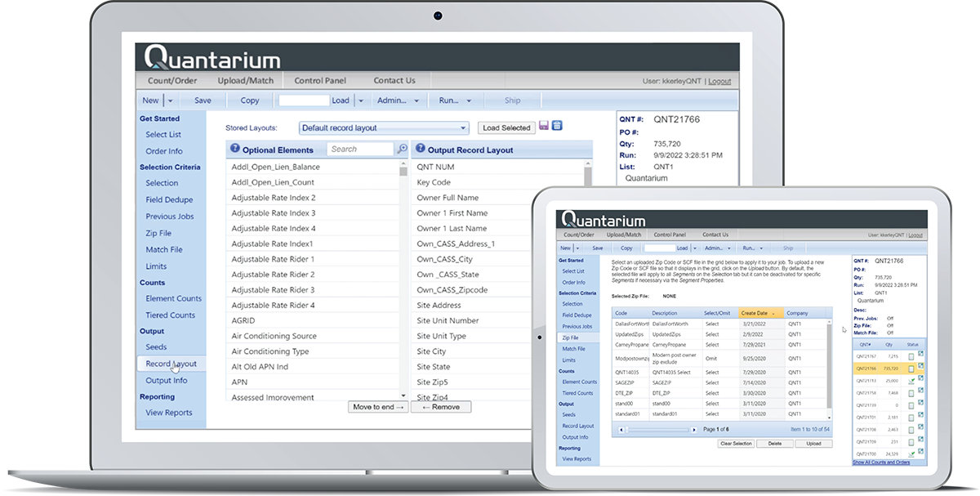Open Control Panel menu on the laptop
The width and height of the screenshot is (980, 496).
320,80
